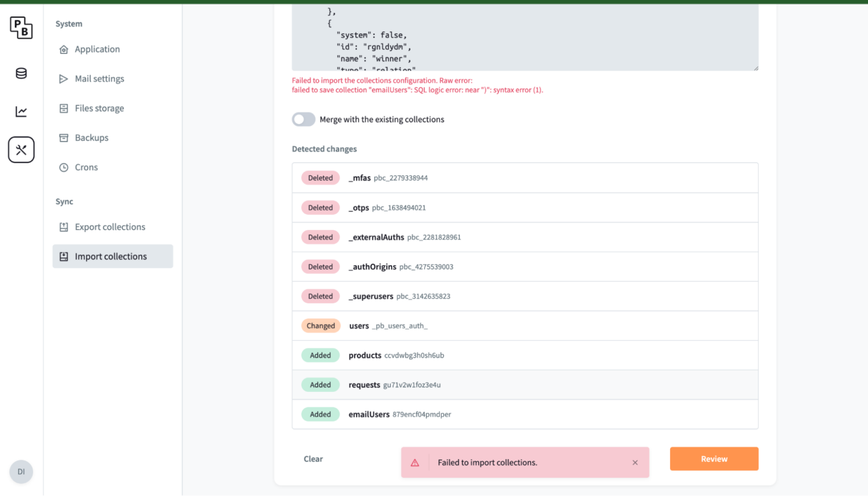Toggle 'Merge with the existing collections' switch
This screenshot has width=868, height=496.
click(x=303, y=119)
